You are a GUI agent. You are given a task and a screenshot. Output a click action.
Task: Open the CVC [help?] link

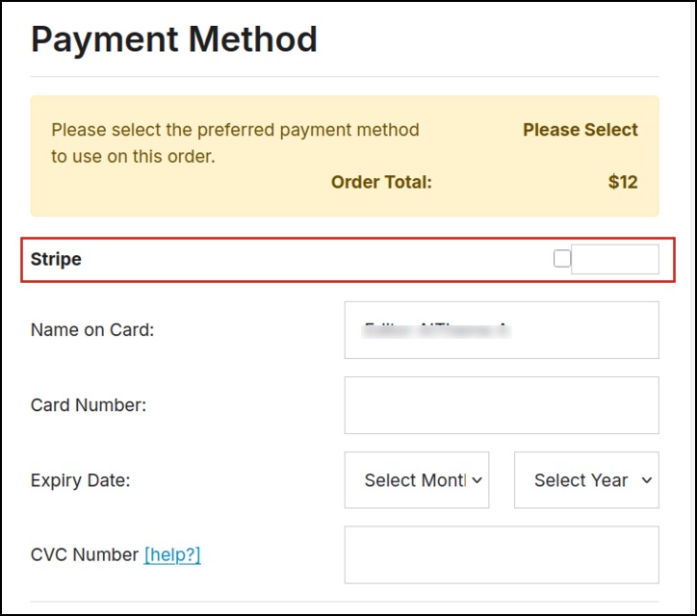point(172,555)
